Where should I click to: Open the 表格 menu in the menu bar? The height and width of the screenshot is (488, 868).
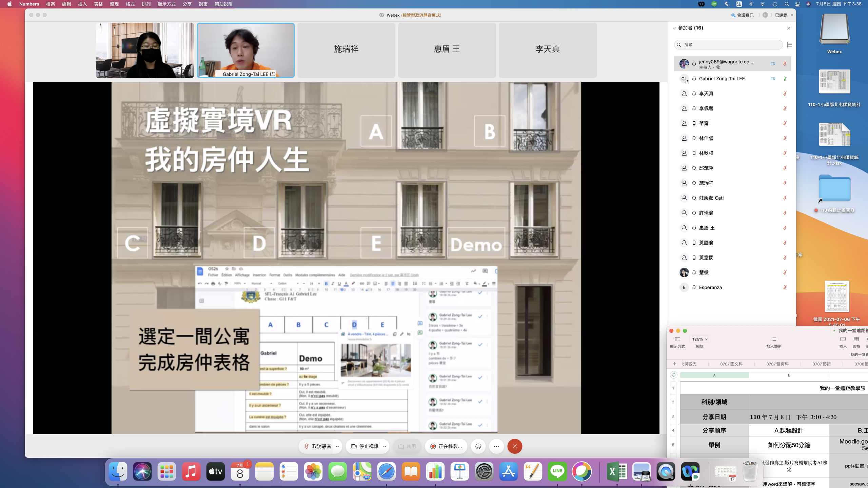pyautogui.click(x=98, y=4)
